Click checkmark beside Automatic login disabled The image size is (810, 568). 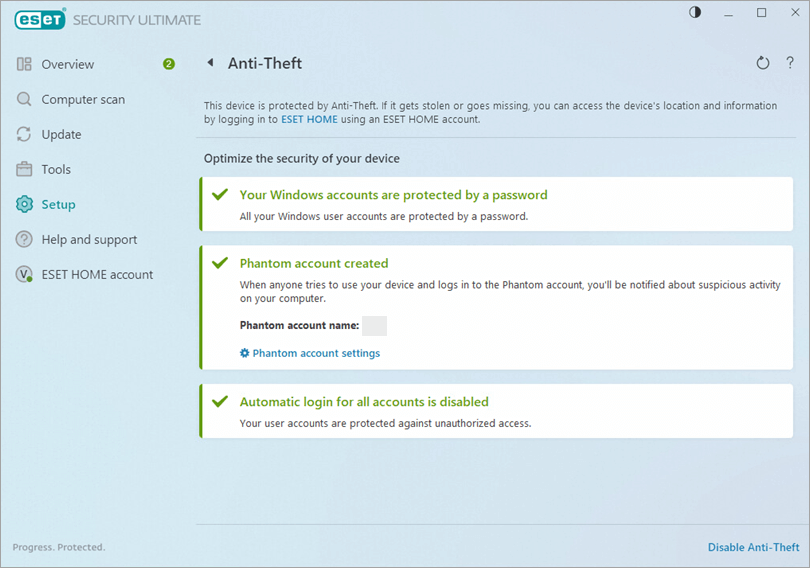click(x=220, y=401)
